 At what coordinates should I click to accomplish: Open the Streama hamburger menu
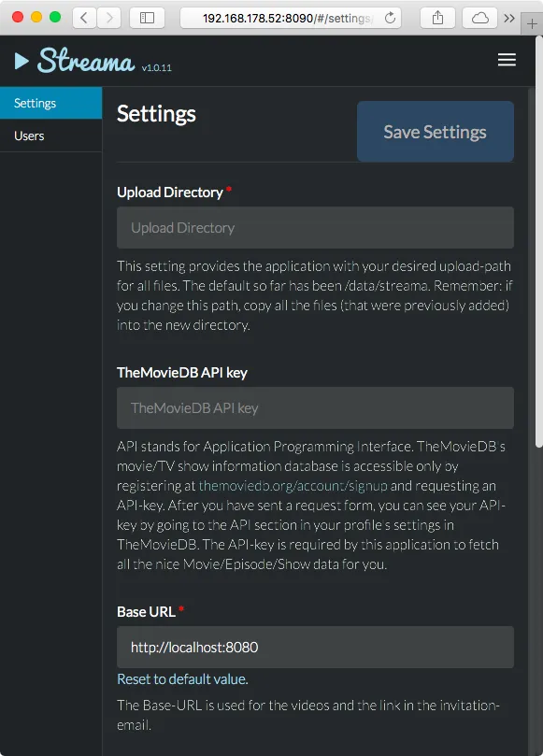click(x=507, y=60)
